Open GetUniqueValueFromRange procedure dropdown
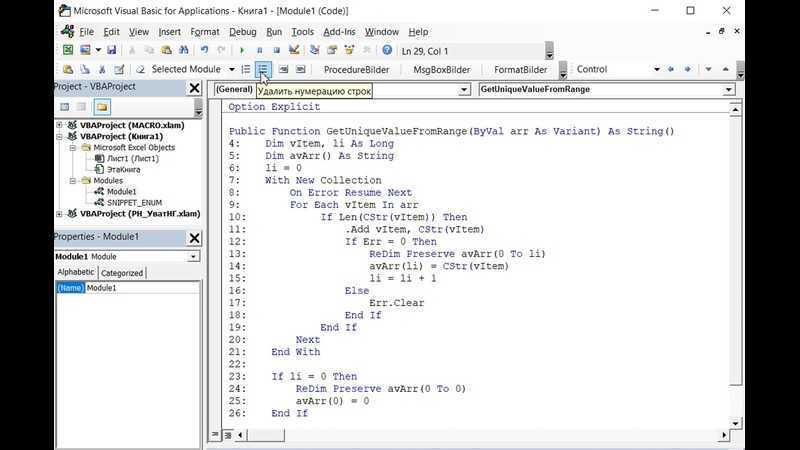The width and height of the screenshot is (800, 450). (x=729, y=90)
